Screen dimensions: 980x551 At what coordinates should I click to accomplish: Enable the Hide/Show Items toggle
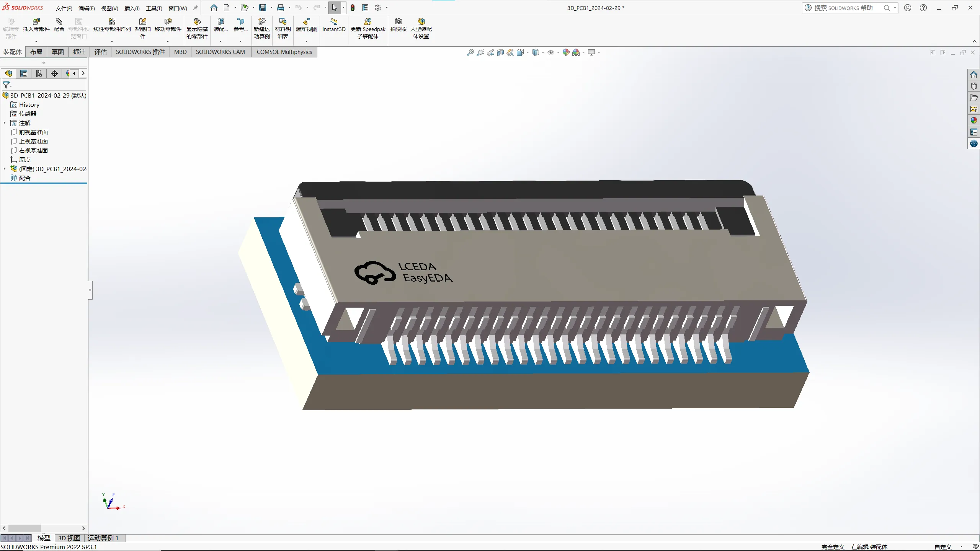point(551,52)
